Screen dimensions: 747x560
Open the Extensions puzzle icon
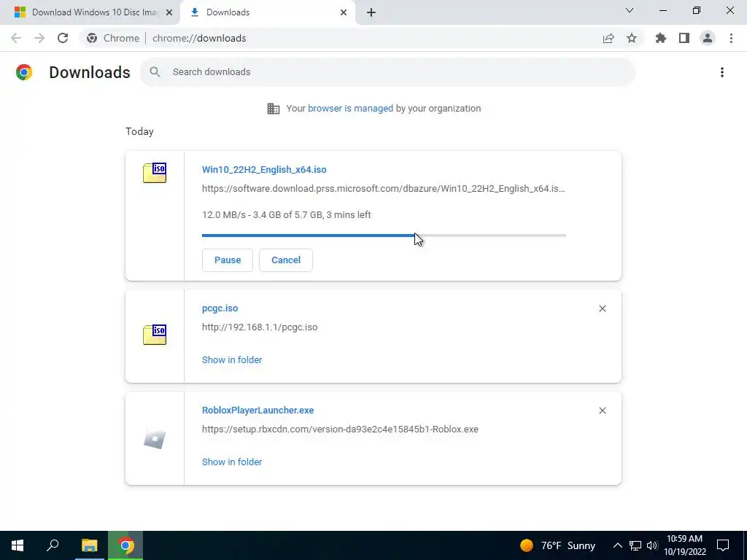point(661,38)
